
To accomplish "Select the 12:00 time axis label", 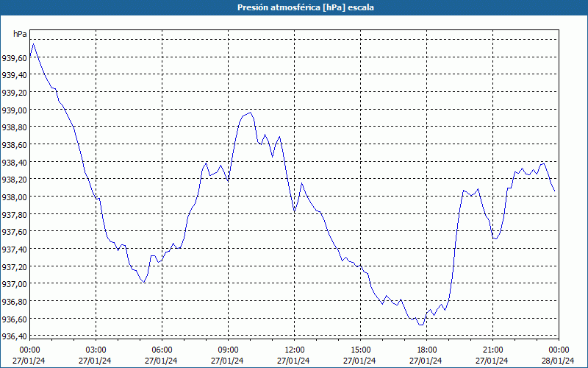I will click(x=294, y=349).
